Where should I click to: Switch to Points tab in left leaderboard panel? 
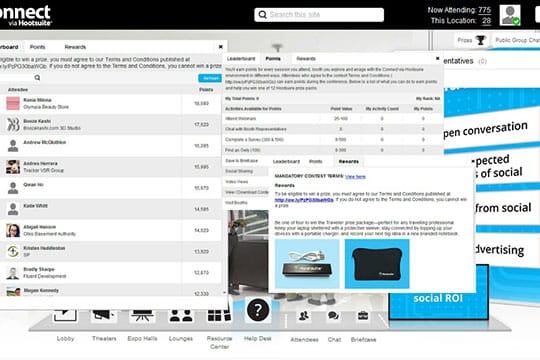click(x=37, y=47)
